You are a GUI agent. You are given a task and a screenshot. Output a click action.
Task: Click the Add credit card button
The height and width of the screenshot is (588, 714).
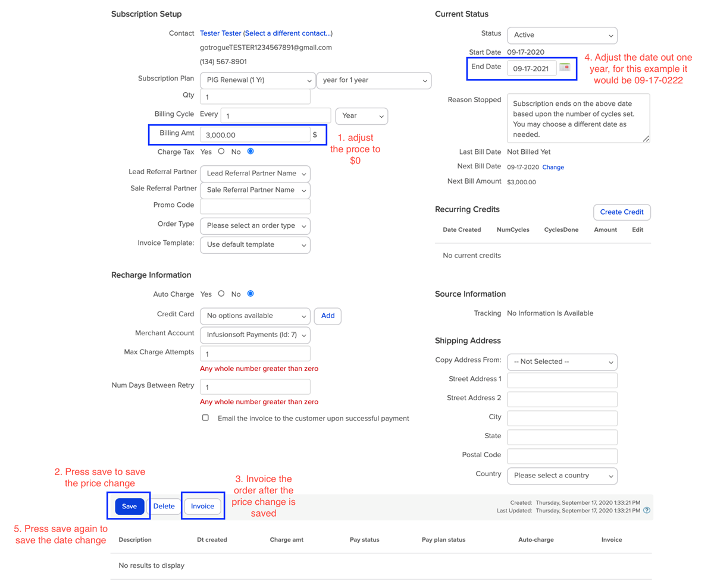pos(328,316)
